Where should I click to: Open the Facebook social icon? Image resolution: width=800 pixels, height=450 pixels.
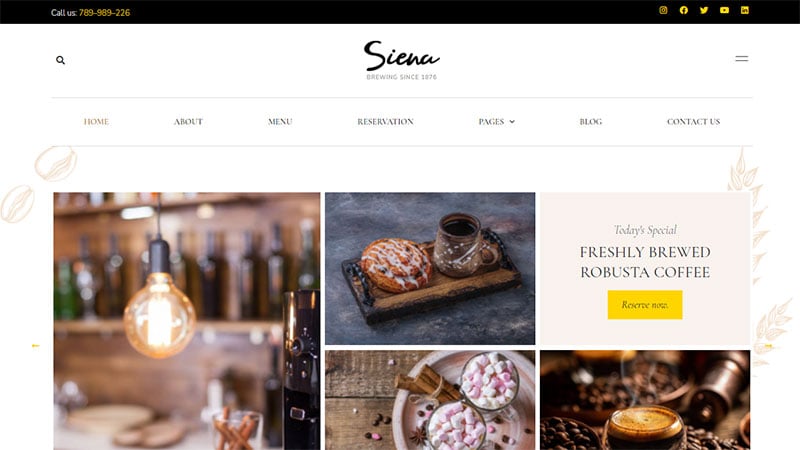(x=683, y=10)
